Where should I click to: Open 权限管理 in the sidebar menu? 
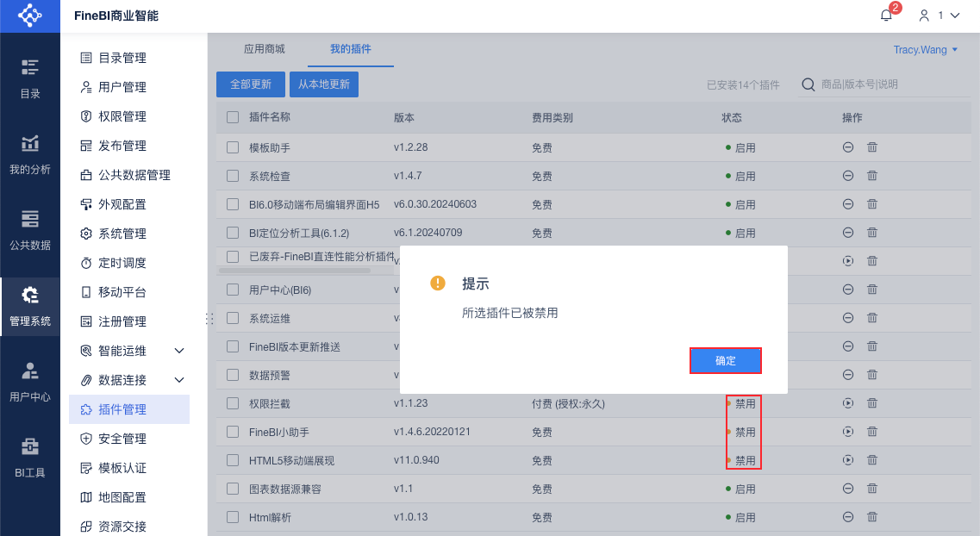pos(122,116)
